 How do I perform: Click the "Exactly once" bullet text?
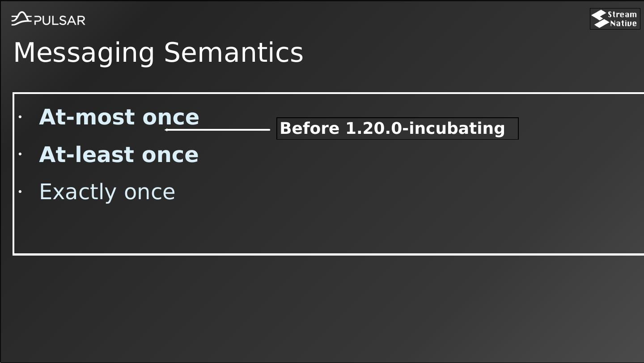point(107,192)
